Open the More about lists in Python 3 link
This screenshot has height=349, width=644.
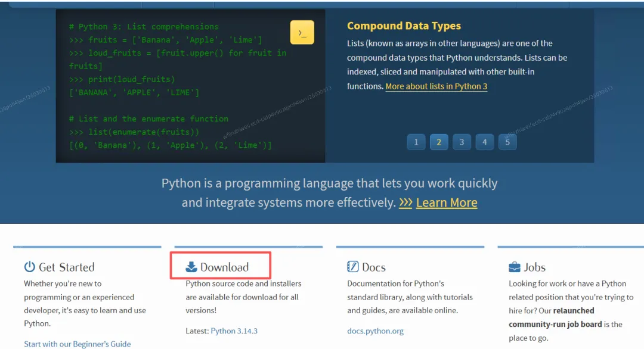(436, 86)
